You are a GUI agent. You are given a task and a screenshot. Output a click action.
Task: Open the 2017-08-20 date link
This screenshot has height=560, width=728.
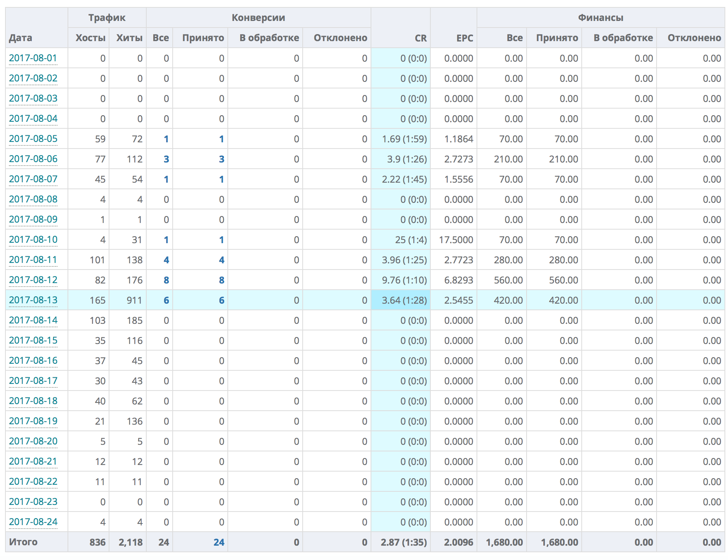[33, 441]
